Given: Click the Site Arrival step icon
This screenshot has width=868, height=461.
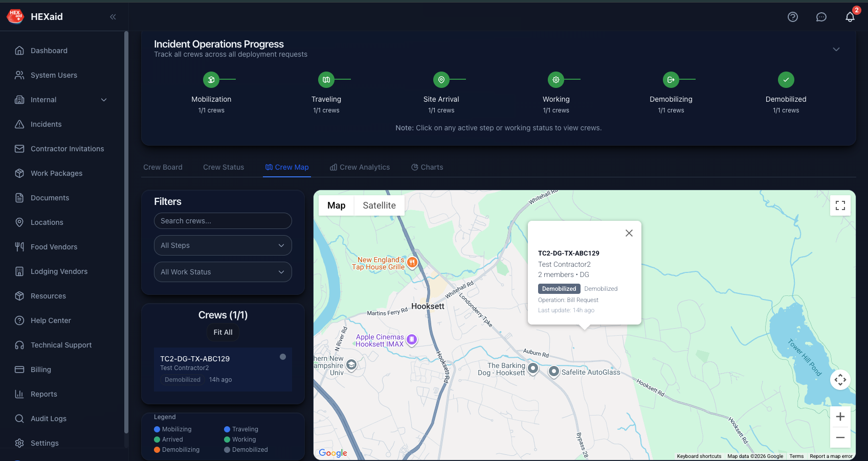Looking at the screenshot, I should (x=441, y=80).
